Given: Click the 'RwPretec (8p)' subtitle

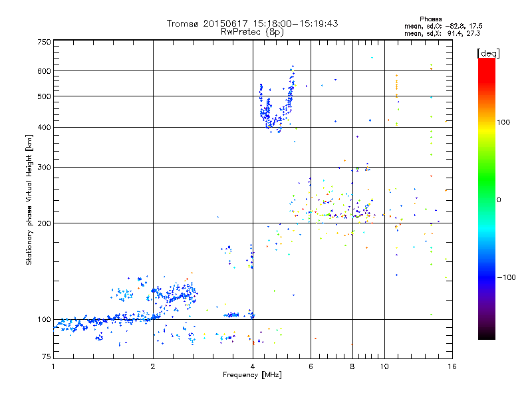Looking at the screenshot, I should pyautogui.click(x=252, y=32).
